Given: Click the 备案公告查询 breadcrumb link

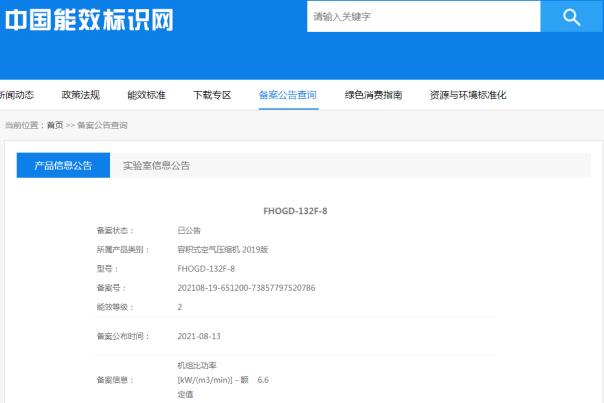Looking at the screenshot, I should (x=102, y=125).
